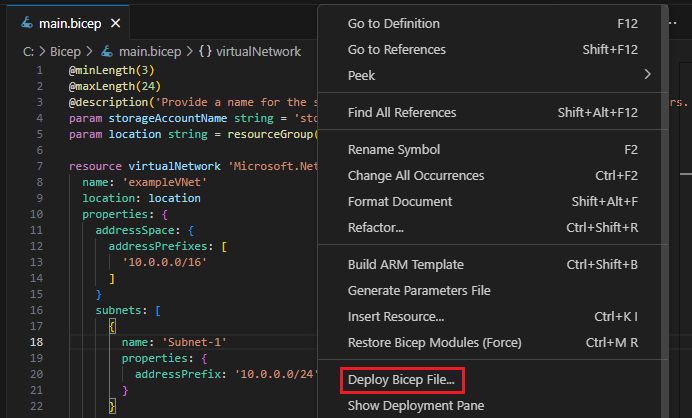This screenshot has height=418, width=692.
Task: Click 'Subnet-1' string value
Action: coord(195,342)
